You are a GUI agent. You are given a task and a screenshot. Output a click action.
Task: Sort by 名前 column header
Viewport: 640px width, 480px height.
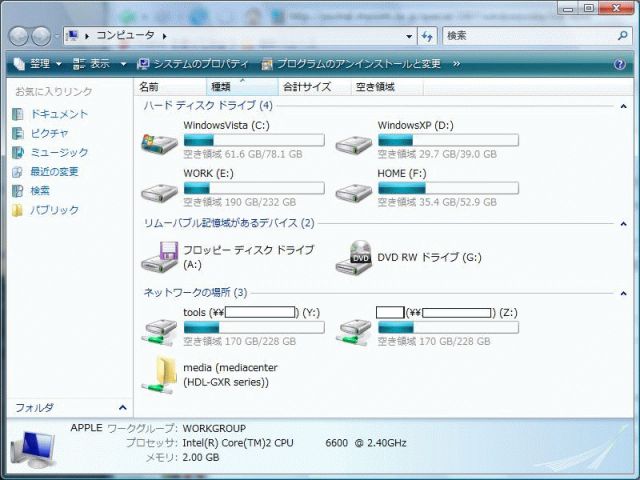click(x=170, y=87)
